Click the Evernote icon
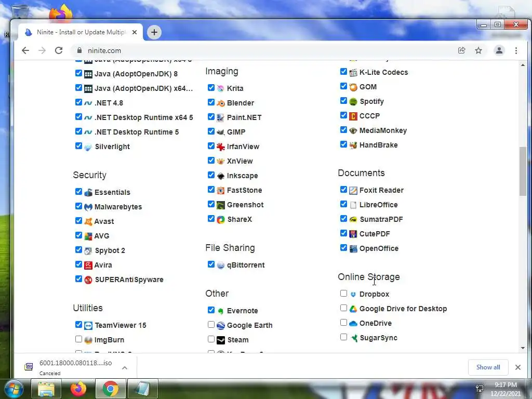Screen dimensions: 532x399 pyautogui.click(x=220, y=311)
